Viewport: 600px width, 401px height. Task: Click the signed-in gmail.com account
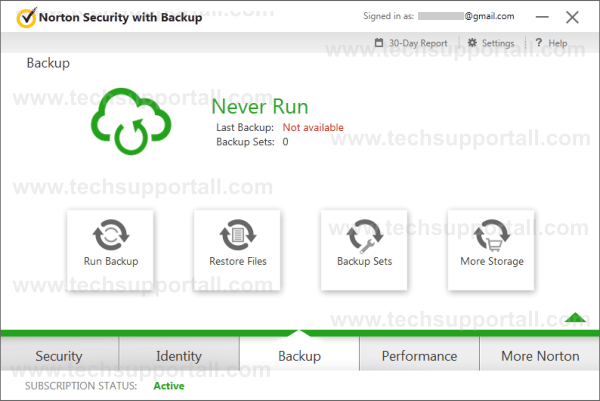[466, 16]
